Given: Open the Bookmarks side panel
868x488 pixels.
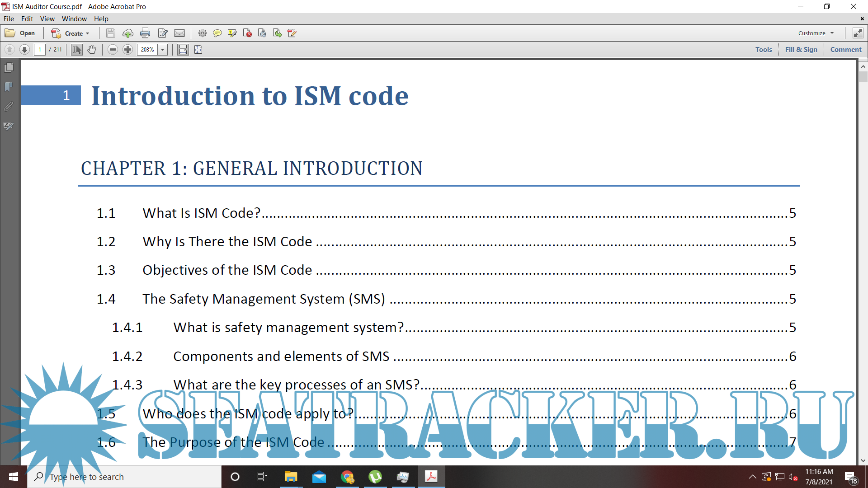Looking at the screenshot, I should click(9, 87).
